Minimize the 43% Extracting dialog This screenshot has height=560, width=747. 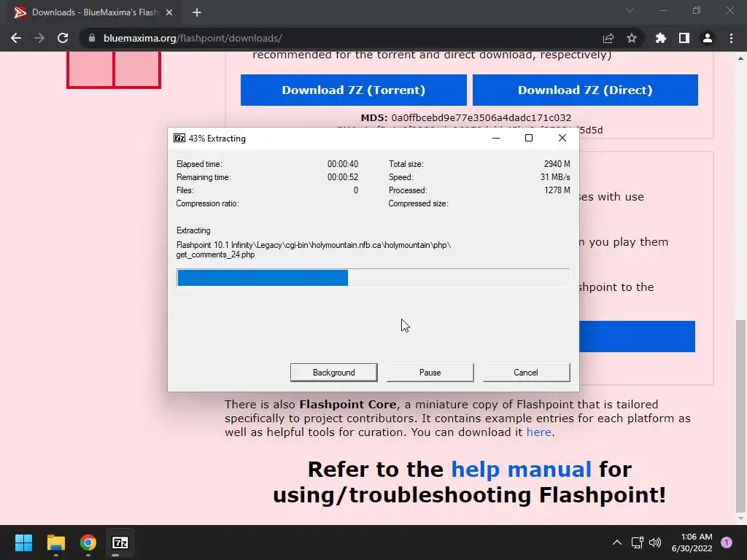pos(496,138)
